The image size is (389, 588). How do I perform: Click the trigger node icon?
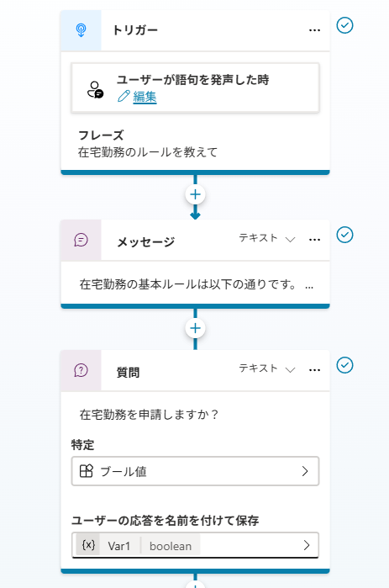tap(81, 30)
